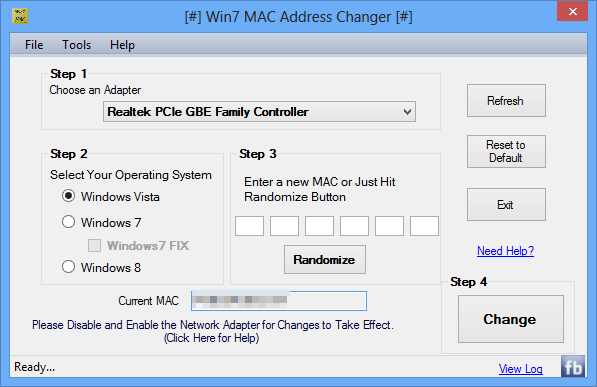Click the Refresh button
Image resolution: width=597 pixels, height=387 pixels.
click(506, 101)
